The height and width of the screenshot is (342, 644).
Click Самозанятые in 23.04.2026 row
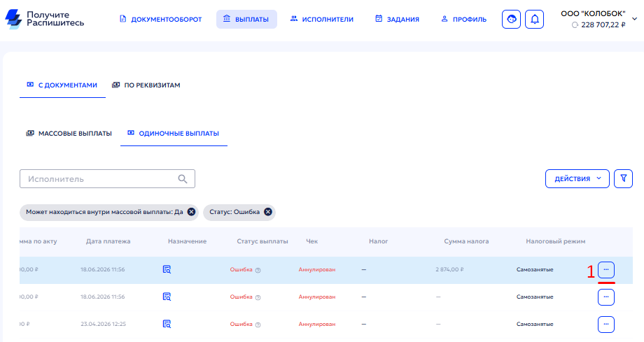click(x=535, y=324)
